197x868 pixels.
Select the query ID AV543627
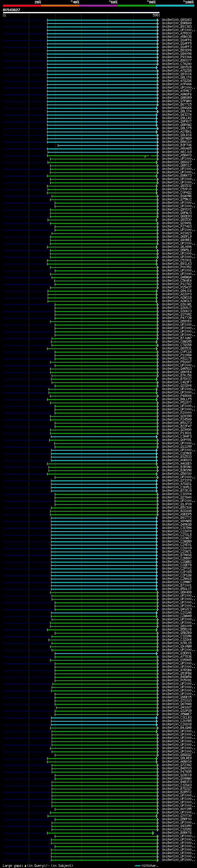[11, 10]
